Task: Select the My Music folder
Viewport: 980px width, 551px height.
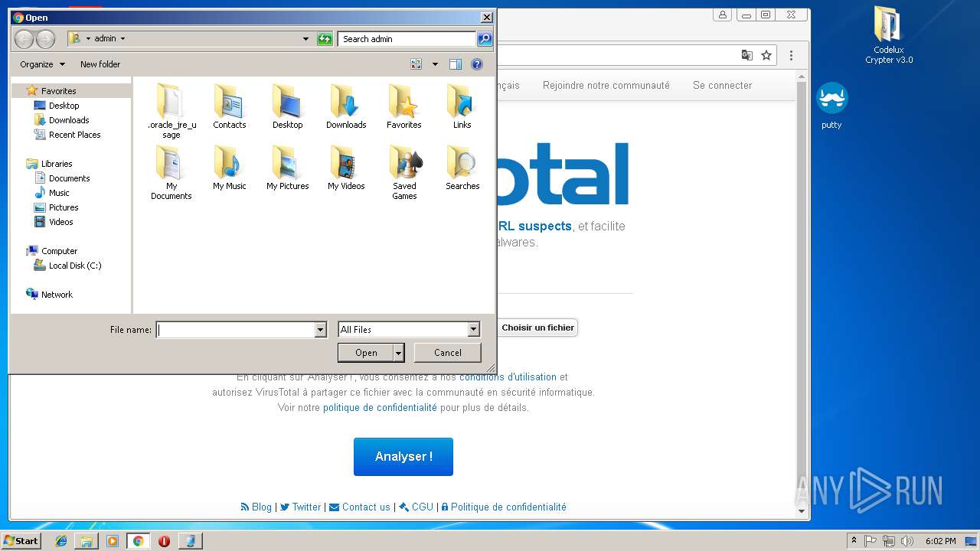Action: tap(230, 168)
